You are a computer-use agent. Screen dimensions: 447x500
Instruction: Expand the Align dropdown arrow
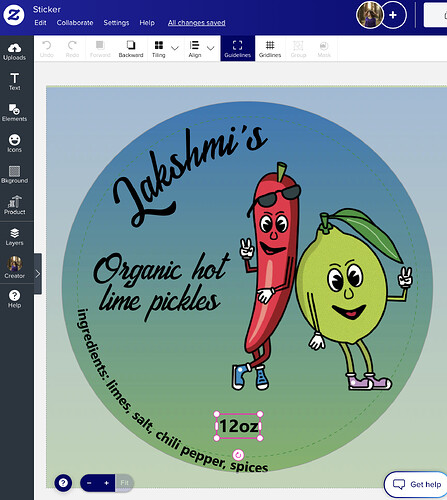click(210, 48)
